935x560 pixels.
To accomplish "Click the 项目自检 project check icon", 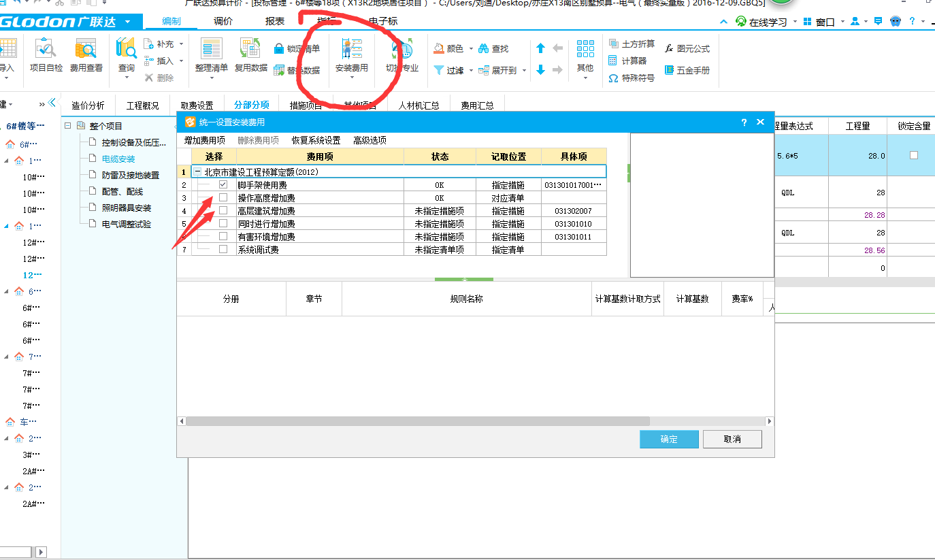I will tap(46, 49).
